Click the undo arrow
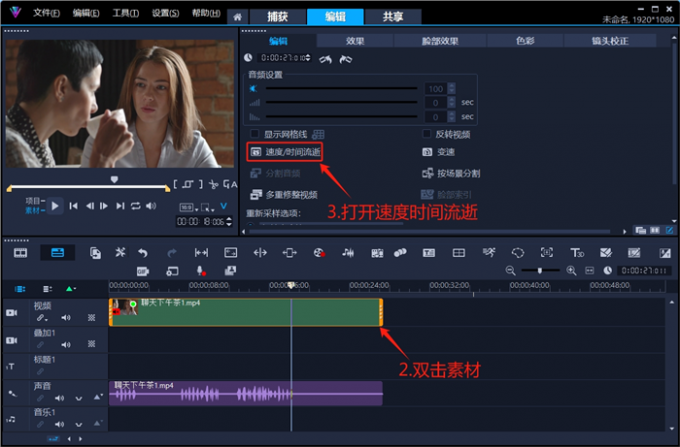 pyautogui.click(x=143, y=253)
